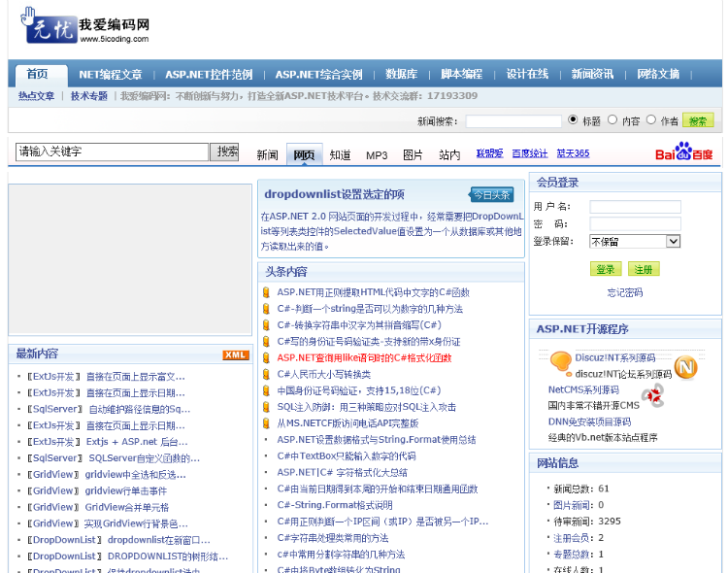Select the 作者 search radio button
The width and height of the screenshot is (728, 573).
[651, 119]
